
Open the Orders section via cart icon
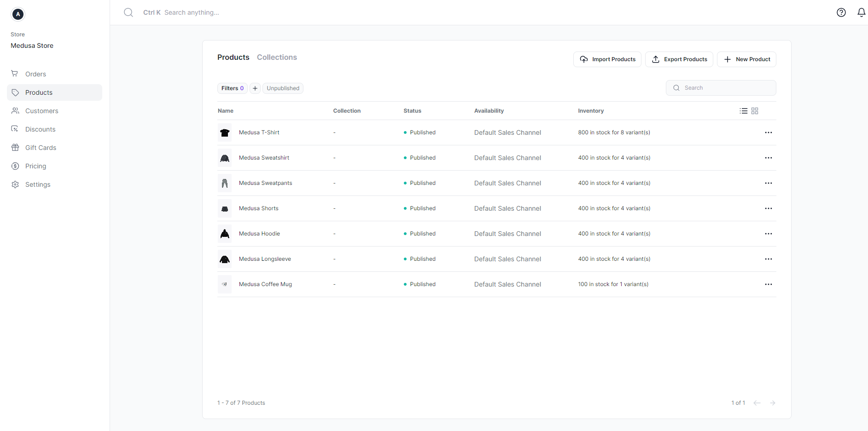pyautogui.click(x=15, y=74)
